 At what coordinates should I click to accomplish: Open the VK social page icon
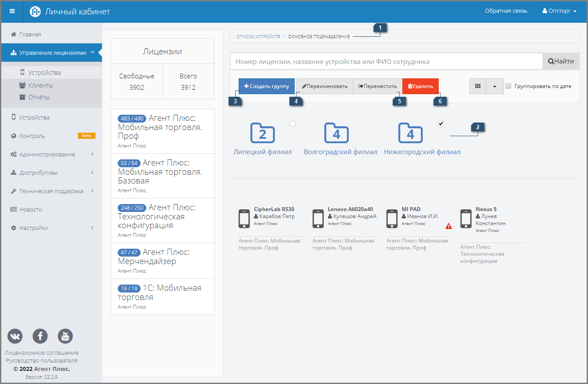(15, 336)
